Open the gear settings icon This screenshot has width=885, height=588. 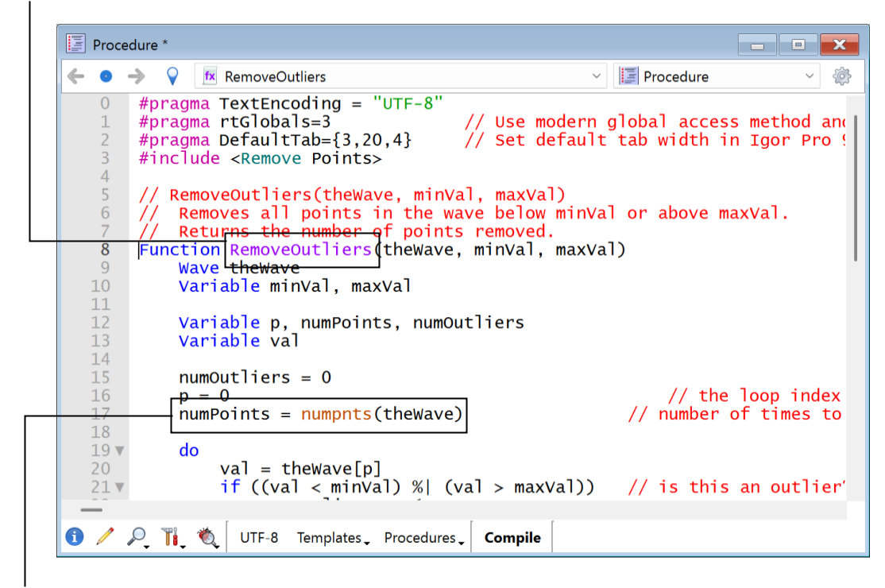click(841, 76)
